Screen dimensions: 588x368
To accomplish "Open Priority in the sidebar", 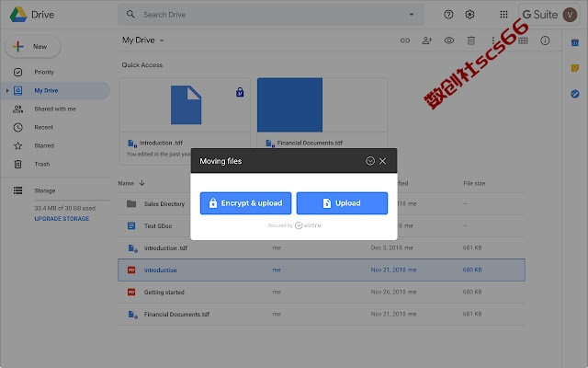I will point(44,72).
